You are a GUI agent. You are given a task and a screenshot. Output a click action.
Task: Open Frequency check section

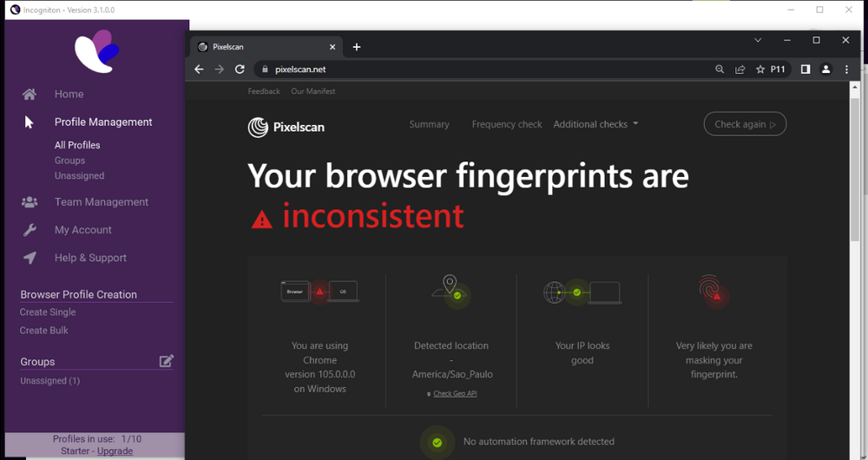[507, 124]
